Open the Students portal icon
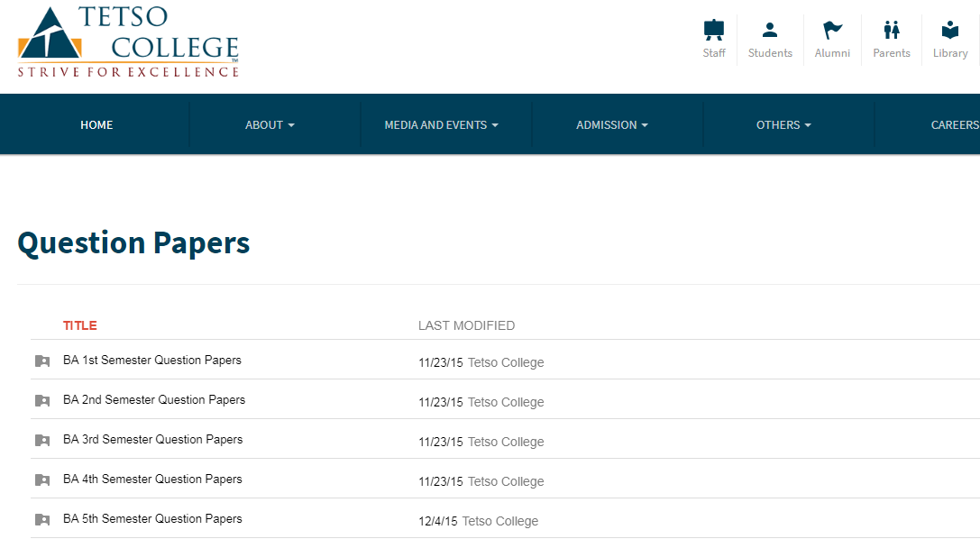The width and height of the screenshot is (980, 539). coord(770,31)
